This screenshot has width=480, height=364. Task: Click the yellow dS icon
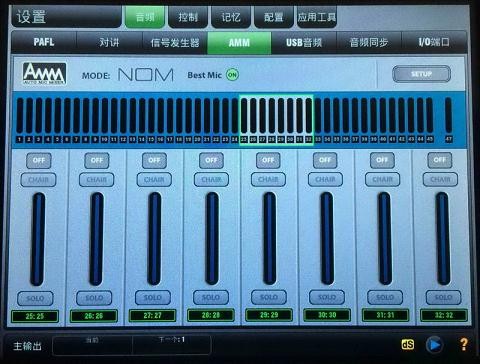point(408,344)
